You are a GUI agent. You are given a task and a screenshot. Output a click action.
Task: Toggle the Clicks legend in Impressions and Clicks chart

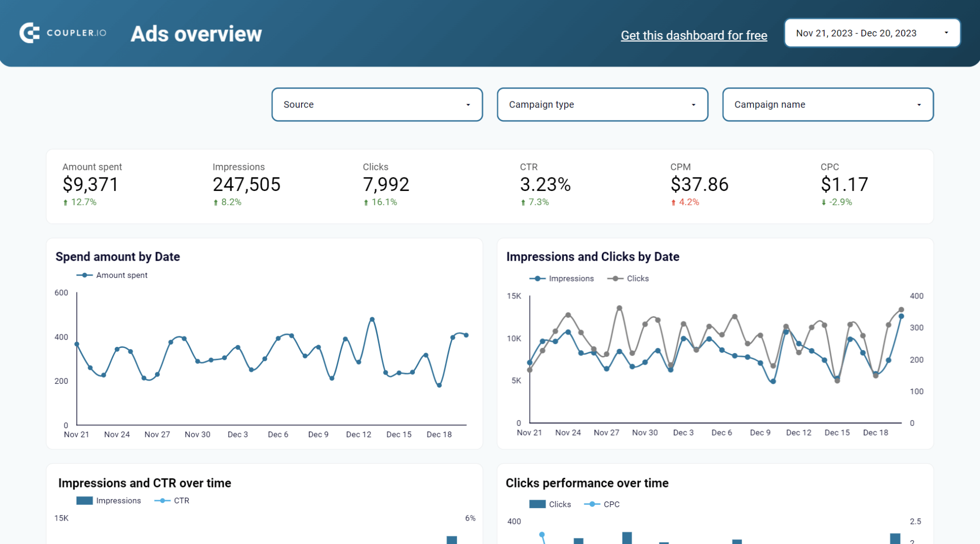coord(628,278)
